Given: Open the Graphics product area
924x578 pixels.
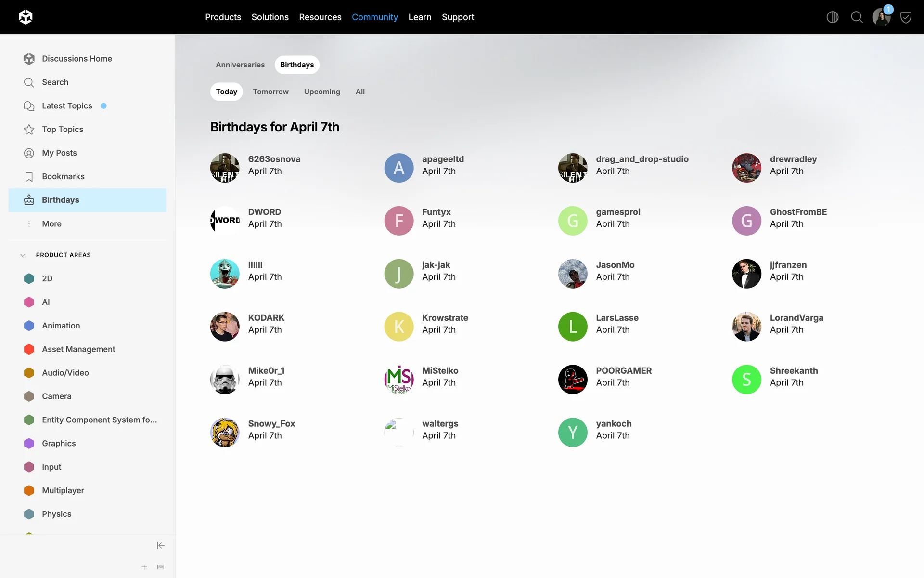Looking at the screenshot, I should pyautogui.click(x=59, y=443).
